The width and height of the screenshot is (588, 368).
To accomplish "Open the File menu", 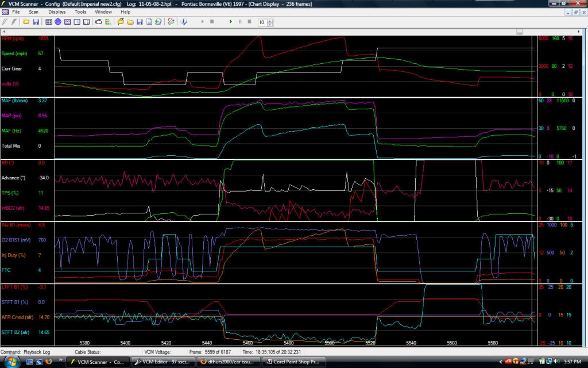I will 16,12.
